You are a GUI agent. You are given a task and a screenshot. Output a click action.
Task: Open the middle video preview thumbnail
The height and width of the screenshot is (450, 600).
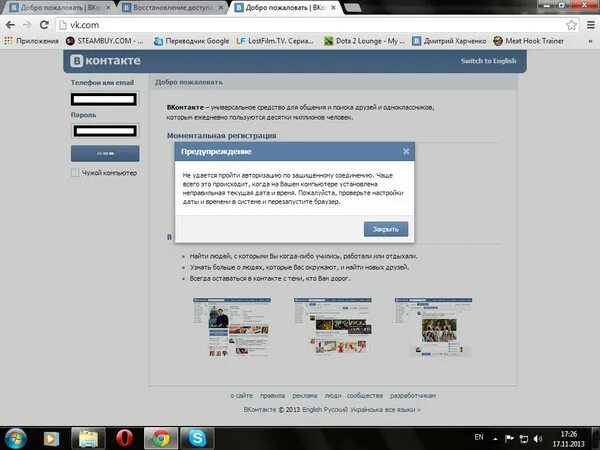pos(333,326)
